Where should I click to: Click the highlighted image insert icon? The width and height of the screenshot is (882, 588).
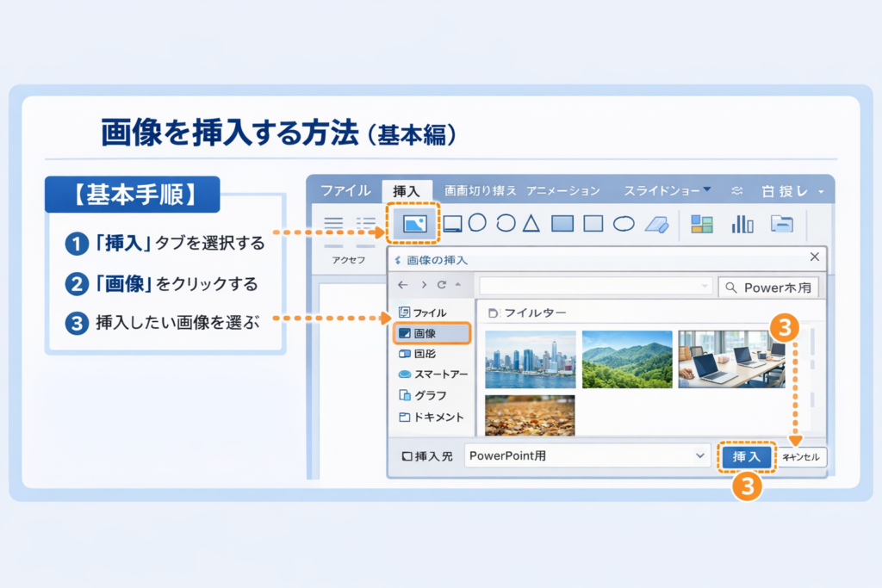point(414,224)
